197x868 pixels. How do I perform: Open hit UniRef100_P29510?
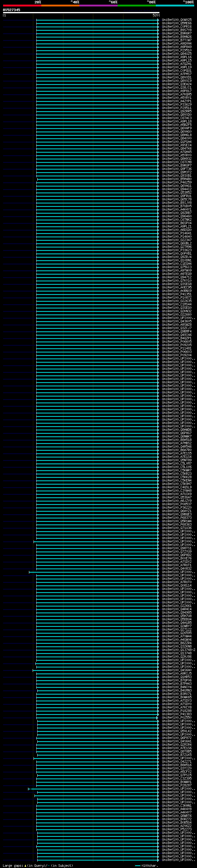pos(177,50)
